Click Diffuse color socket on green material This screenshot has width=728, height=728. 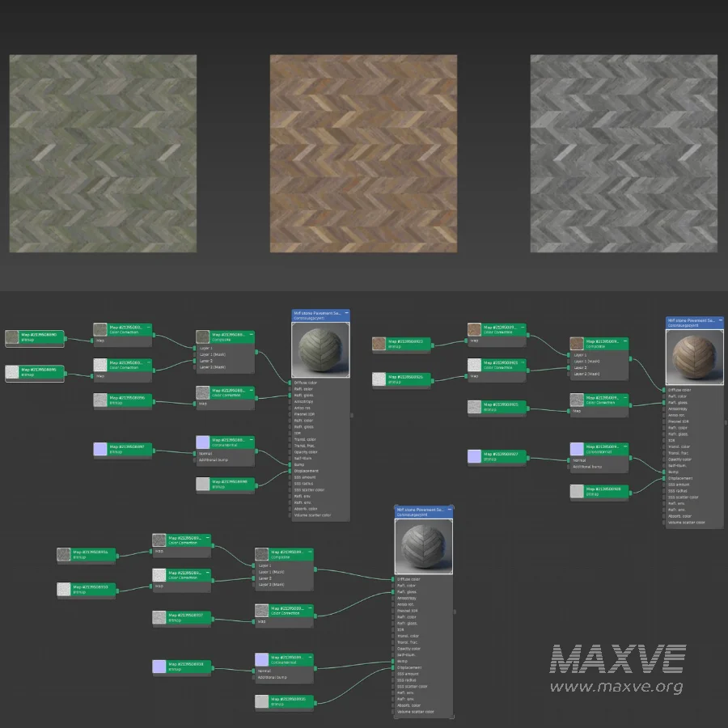point(290,383)
